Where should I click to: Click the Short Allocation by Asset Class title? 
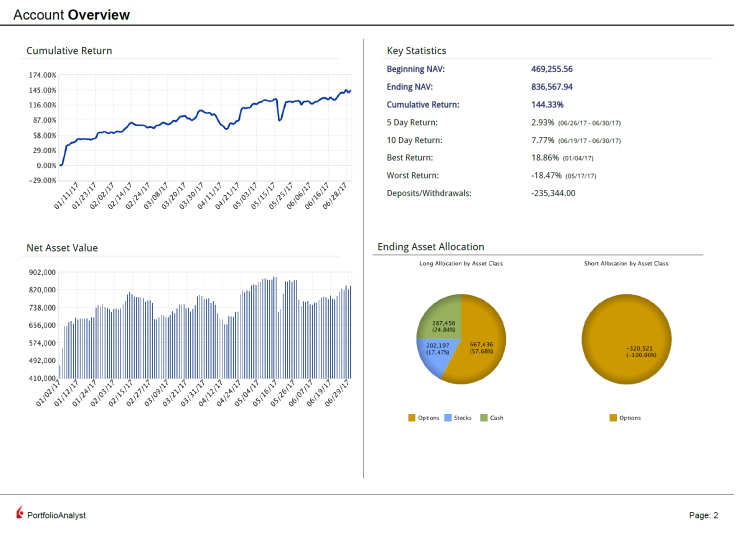[x=626, y=264]
